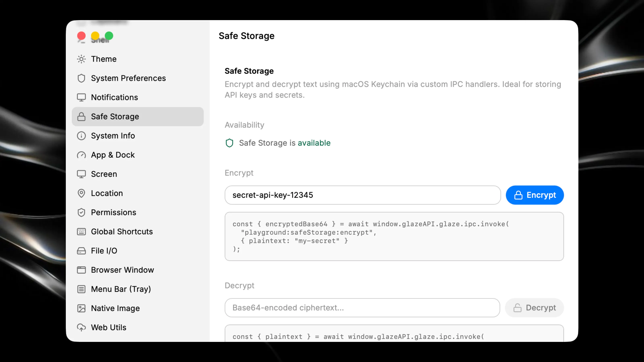Click the yellow minimize window button
Screen dimensions: 644x362
95,36
